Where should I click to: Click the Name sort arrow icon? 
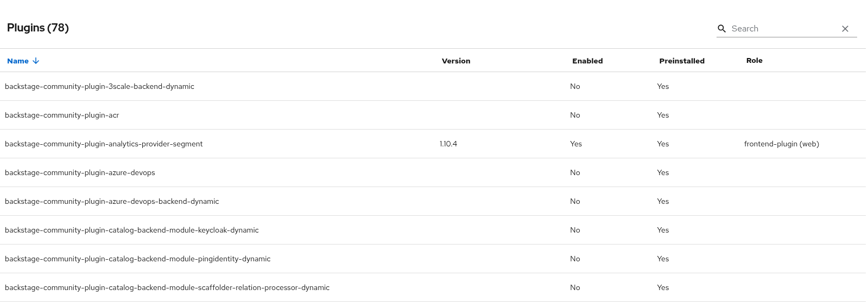click(36, 61)
